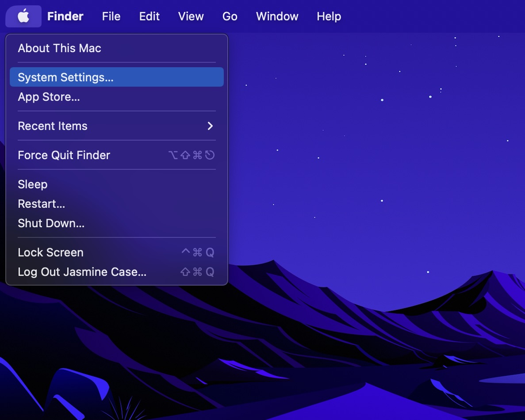The width and height of the screenshot is (525, 420).
Task: Open the Go menu
Action: click(x=230, y=16)
